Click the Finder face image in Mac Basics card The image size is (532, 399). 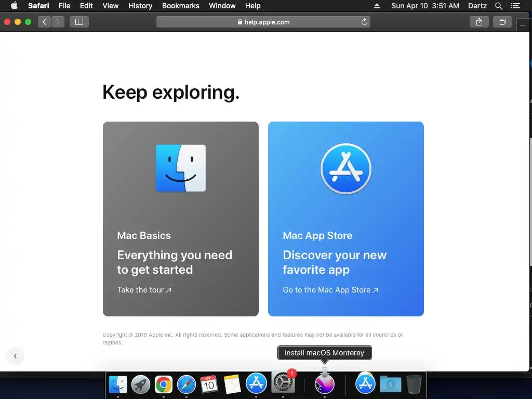click(x=180, y=168)
